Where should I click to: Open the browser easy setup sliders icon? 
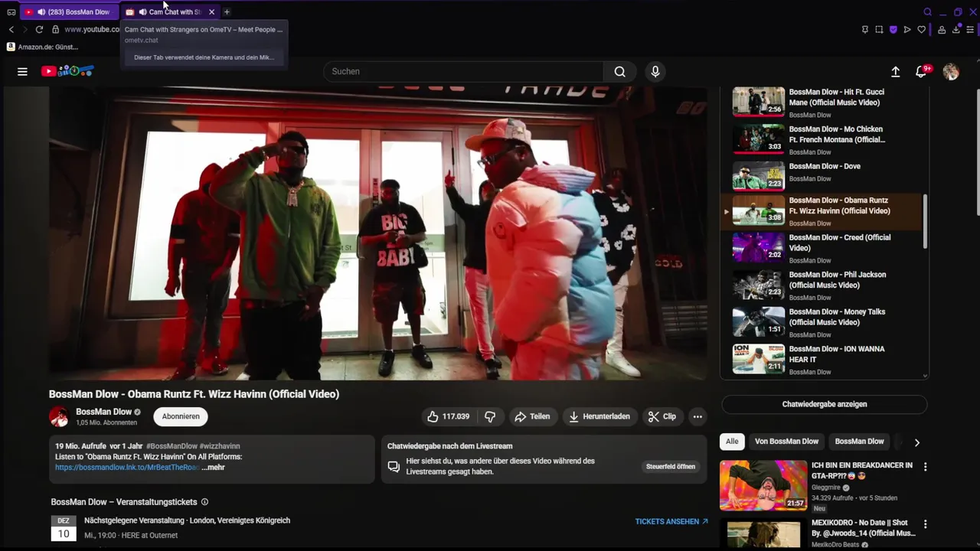(970, 29)
